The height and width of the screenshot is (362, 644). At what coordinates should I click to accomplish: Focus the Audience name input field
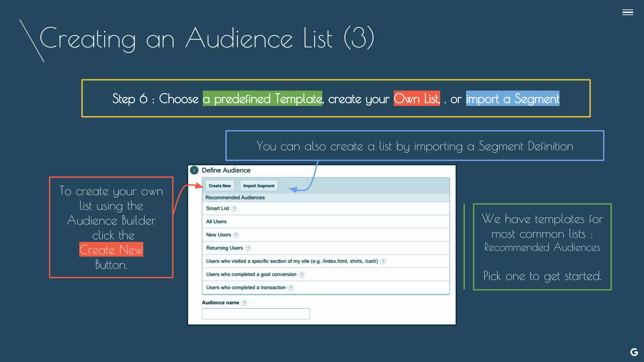tap(256, 314)
